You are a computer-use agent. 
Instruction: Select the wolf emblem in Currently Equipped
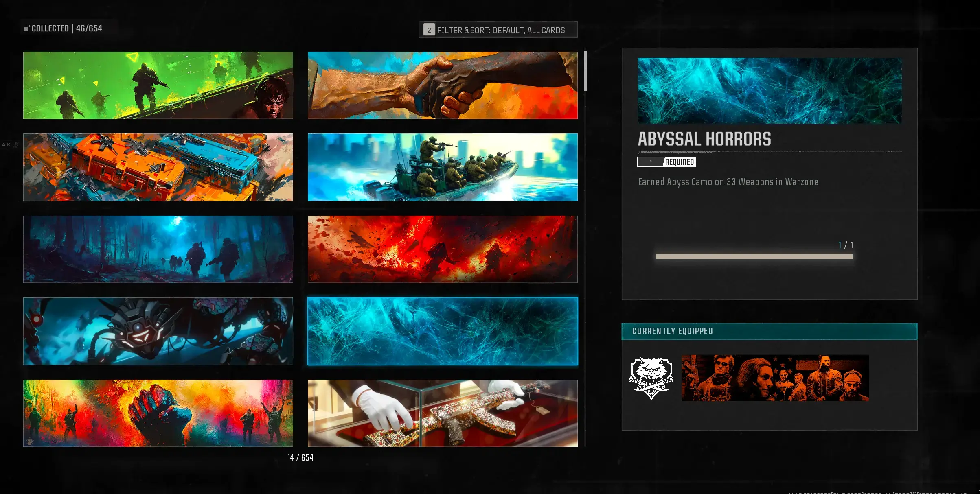651,378
